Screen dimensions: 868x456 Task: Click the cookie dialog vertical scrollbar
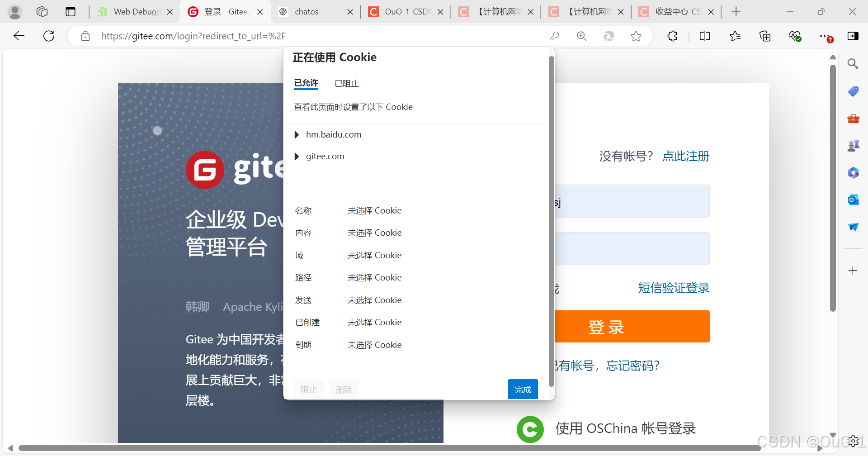coord(551,222)
